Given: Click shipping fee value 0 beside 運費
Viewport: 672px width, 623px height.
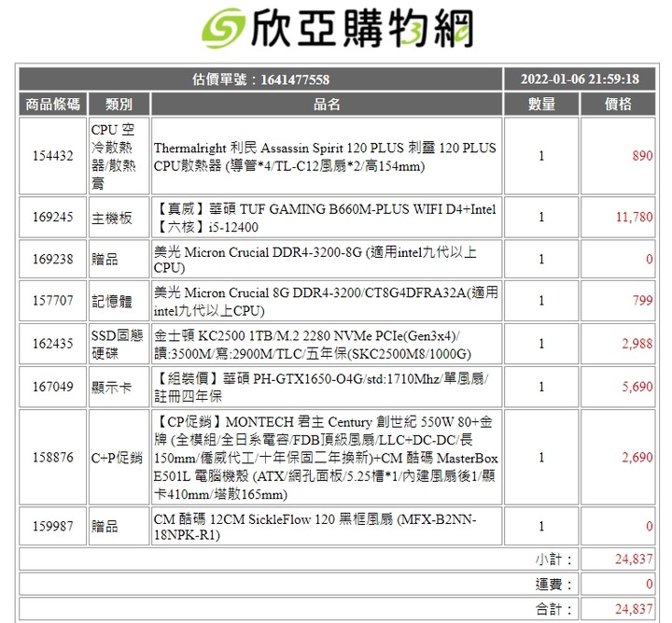Looking at the screenshot, I should click(x=649, y=584).
